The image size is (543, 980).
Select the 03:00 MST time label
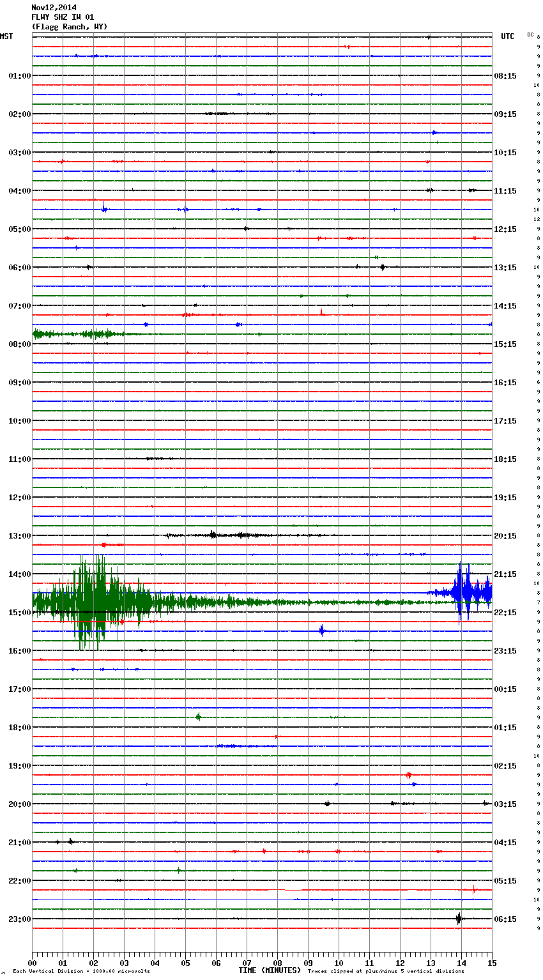(x=19, y=153)
